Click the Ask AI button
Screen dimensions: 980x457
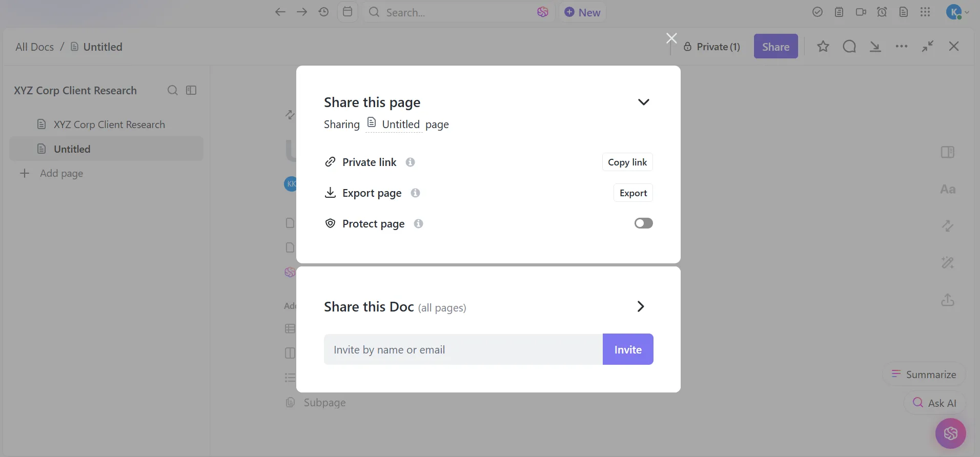(935, 403)
